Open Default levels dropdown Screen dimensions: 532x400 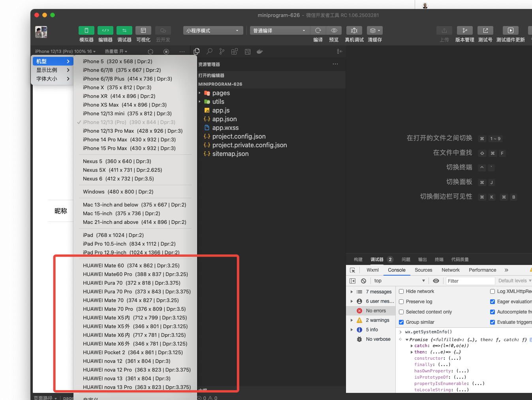(515, 281)
